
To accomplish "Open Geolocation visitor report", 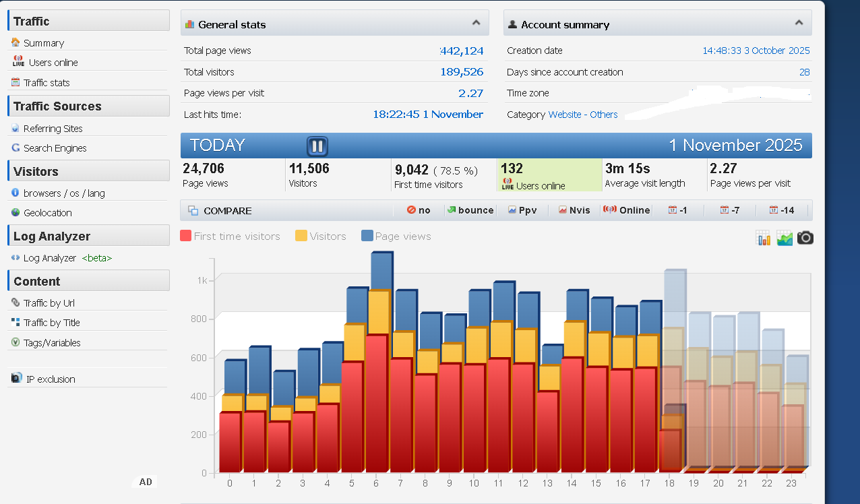I will [47, 213].
